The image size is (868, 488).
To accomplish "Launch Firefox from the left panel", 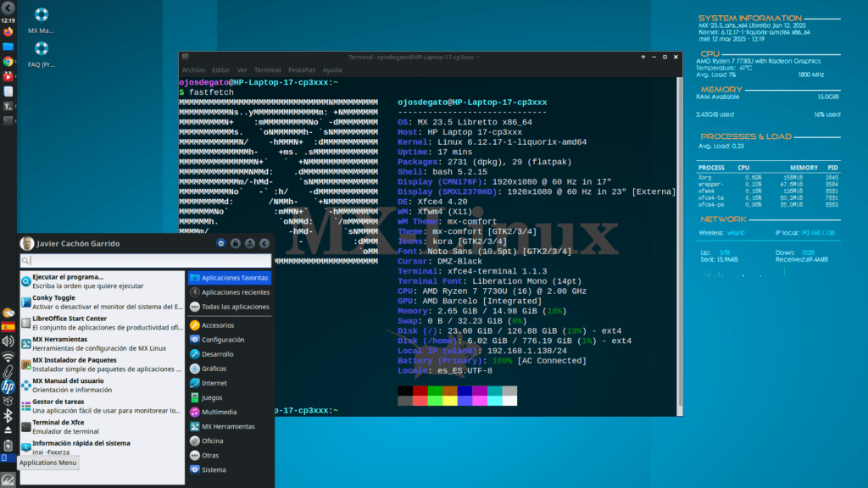I will pyautogui.click(x=8, y=32).
